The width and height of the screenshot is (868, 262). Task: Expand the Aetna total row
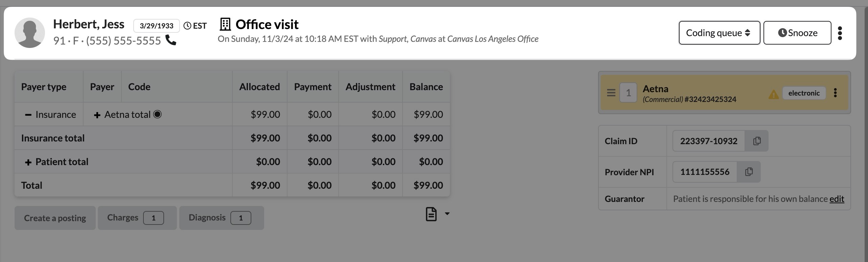coord(97,115)
